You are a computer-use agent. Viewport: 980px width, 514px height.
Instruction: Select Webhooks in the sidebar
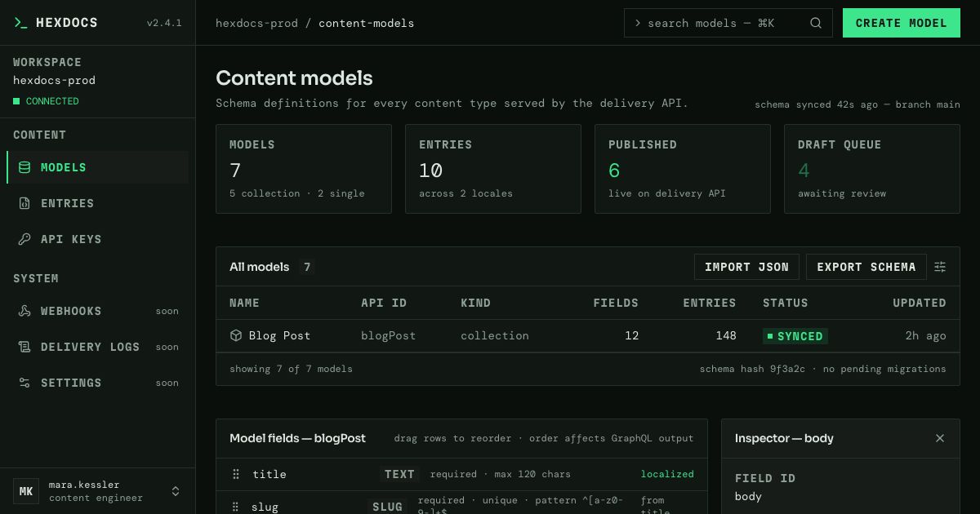point(97,311)
